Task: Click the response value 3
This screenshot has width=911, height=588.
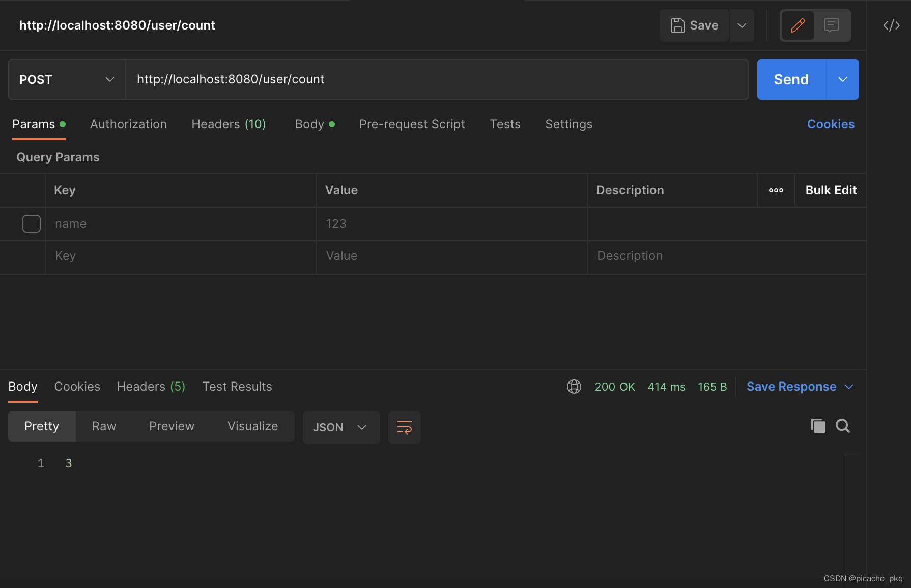Action: [69, 463]
